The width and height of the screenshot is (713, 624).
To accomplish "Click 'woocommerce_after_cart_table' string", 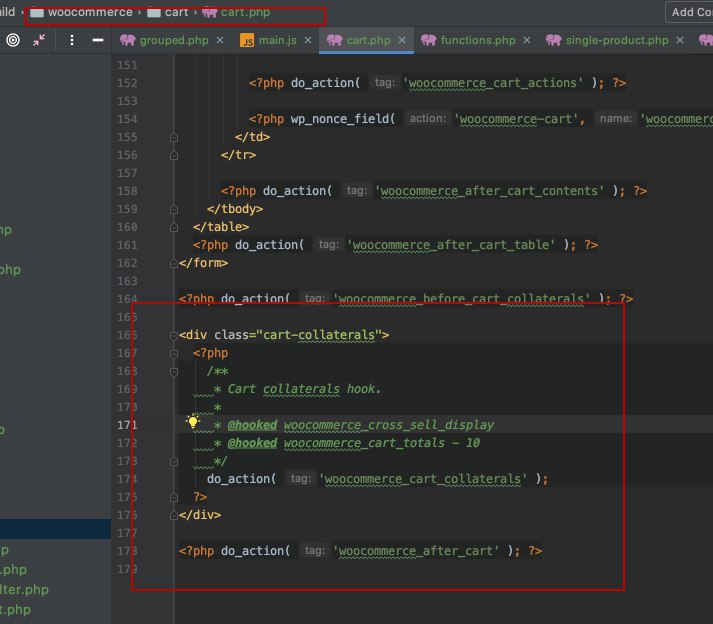I will point(451,245).
